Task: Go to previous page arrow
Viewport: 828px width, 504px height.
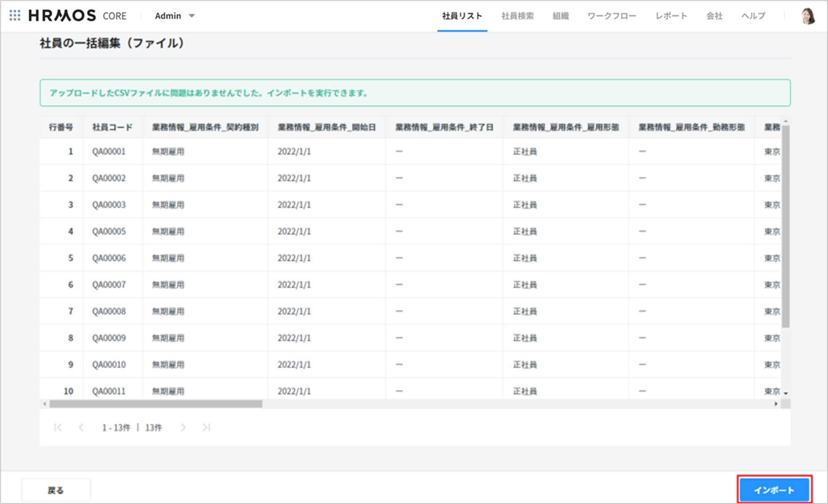Action: 81,428
